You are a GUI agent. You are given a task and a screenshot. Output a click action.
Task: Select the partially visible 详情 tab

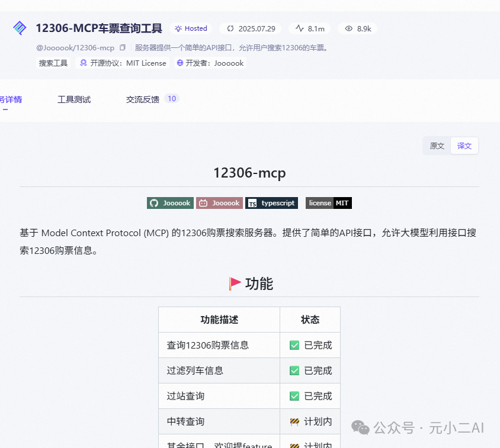coord(11,99)
